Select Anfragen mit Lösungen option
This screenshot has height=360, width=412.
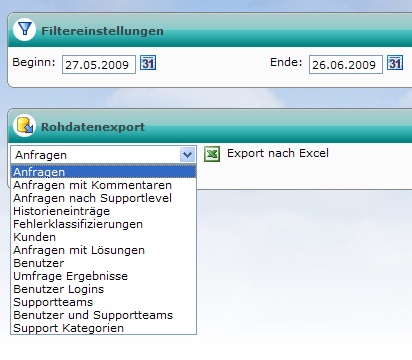pyautogui.click(x=103, y=250)
